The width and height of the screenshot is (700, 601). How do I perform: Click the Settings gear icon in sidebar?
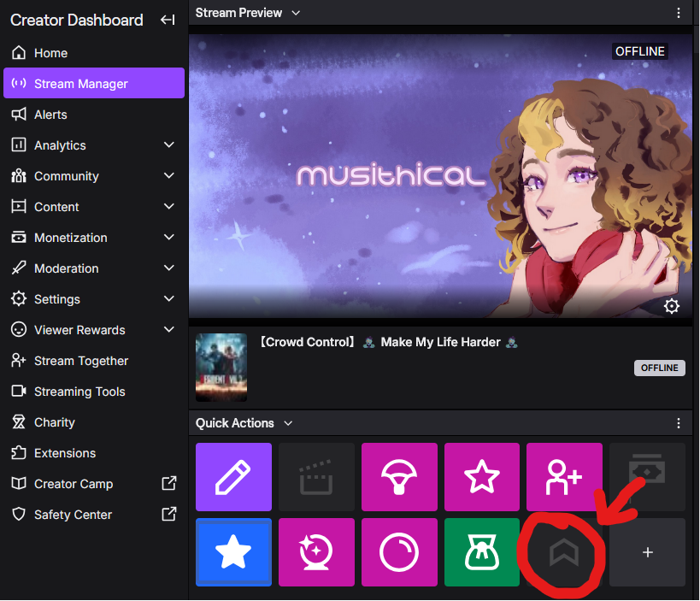point(19,298)
